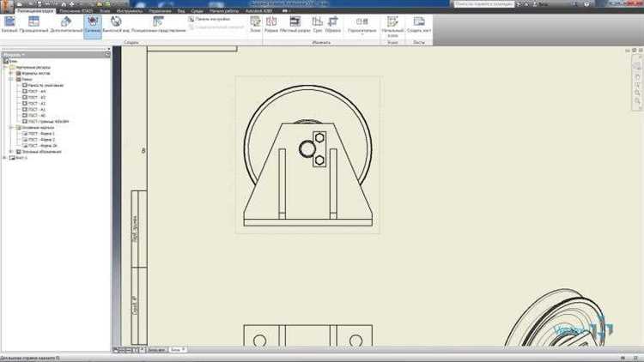This screenshot has width=644, height=362.
Task: Open the Horizontal alignment dropdown (Горизонтально)
Action: point(361,26)
